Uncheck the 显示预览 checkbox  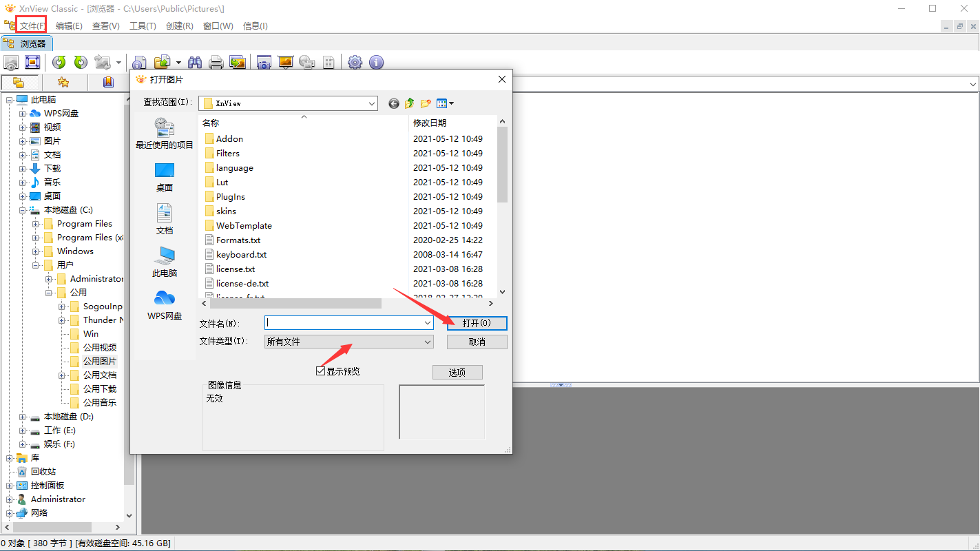[x=320, y=371]
